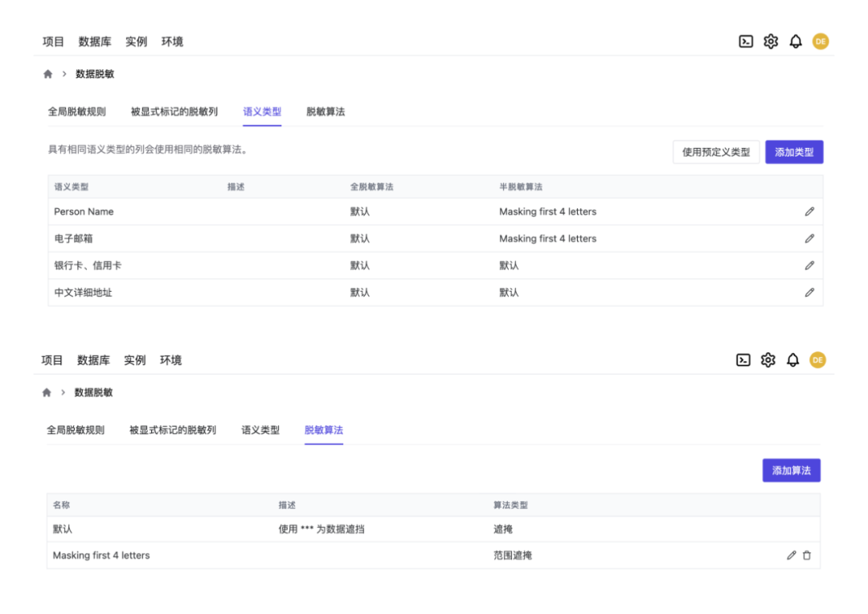Viewport: 868px width, 614px height.
Task: Edit the 银行卡、信用卡 semantic type row
Action: click(x=809, y=266)
